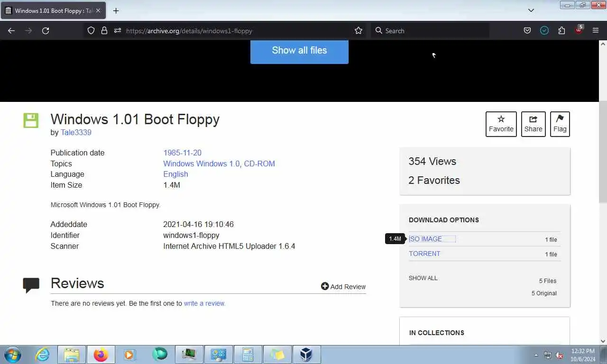607x364 pixels.
Task: Open a new tab with the plus button
Action: [x=116, y=10]
